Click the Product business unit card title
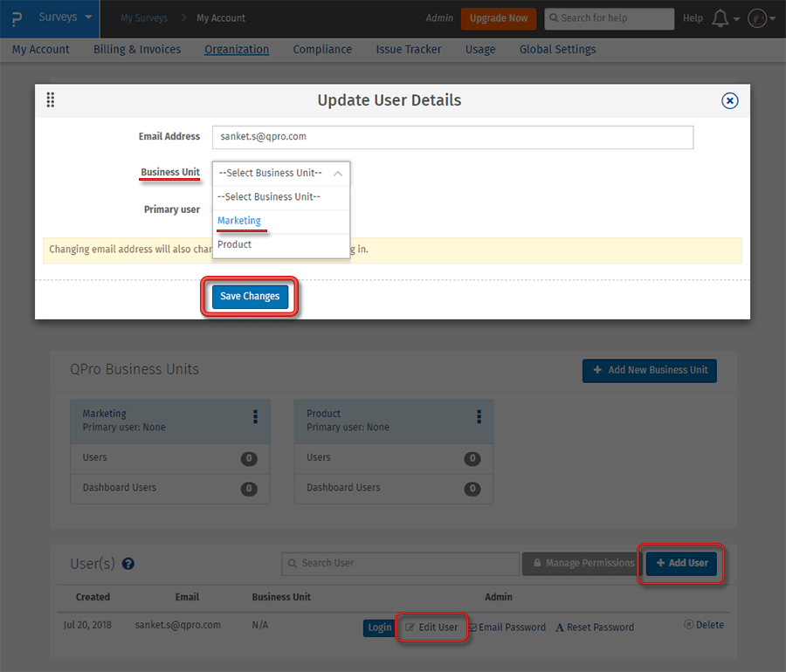Viewport: 786px width, 672px height. tap(323, 414)
